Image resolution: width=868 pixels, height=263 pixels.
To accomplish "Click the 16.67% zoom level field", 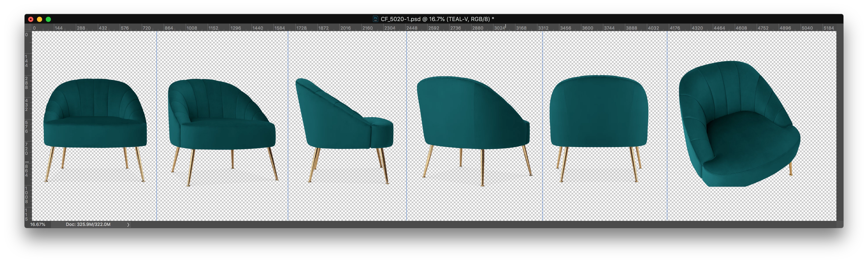I will [38, 224].
